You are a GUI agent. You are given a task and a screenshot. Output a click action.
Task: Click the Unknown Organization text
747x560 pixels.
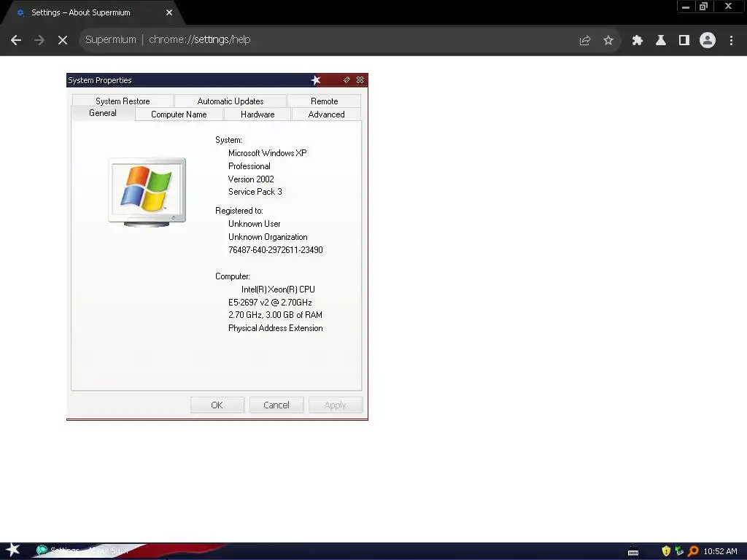pos(268,237)
